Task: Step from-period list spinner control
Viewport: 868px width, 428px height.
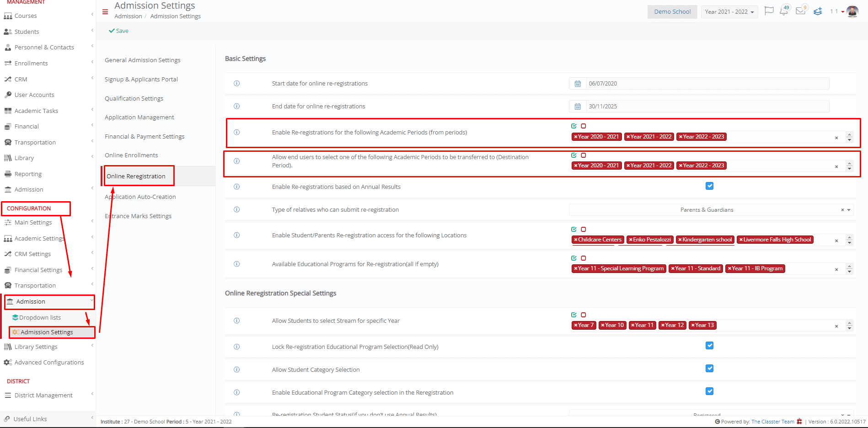Action: point(849,137)
